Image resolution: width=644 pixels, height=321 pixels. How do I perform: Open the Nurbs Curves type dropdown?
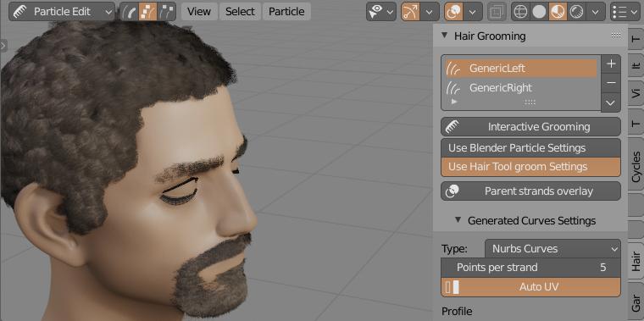(552, 249)
